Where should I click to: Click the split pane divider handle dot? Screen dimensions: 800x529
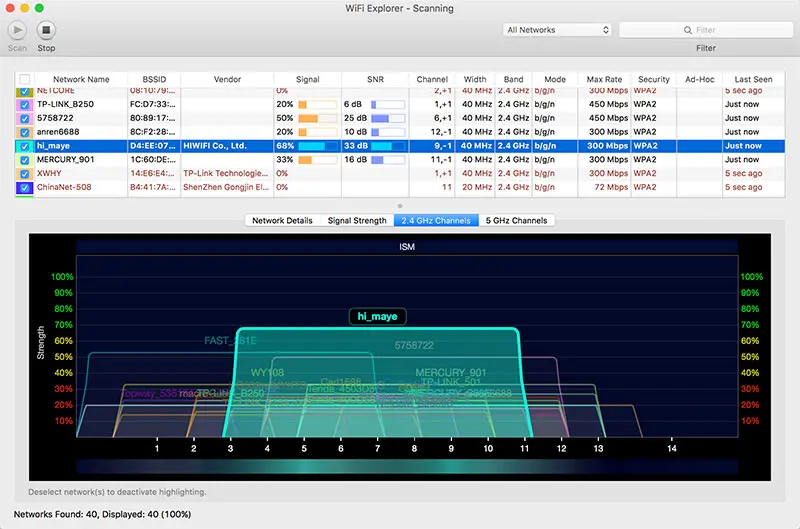click(x=400, y=206)
